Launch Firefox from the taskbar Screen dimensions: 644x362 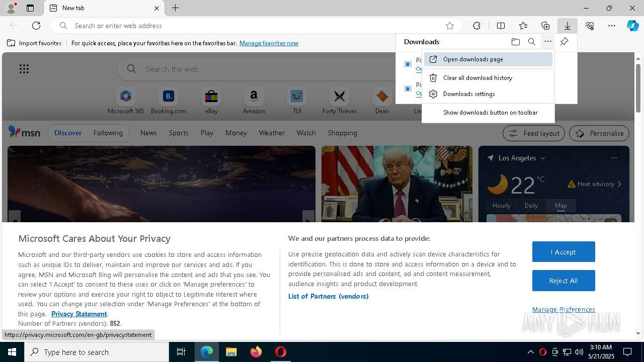tap(256, 352)
